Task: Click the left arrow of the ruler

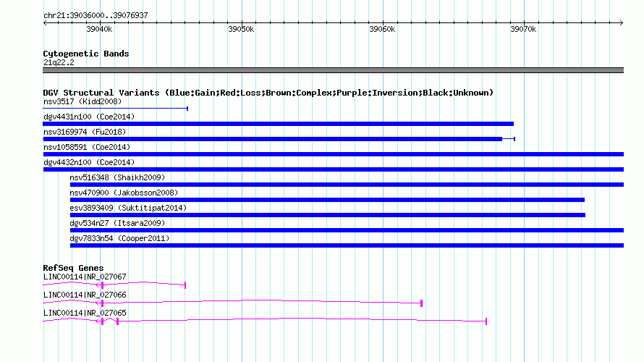Action: (x=45, y=23)
